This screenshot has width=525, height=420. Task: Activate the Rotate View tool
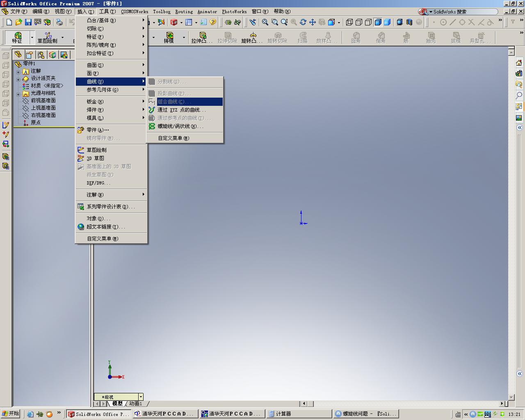[303, 22]
